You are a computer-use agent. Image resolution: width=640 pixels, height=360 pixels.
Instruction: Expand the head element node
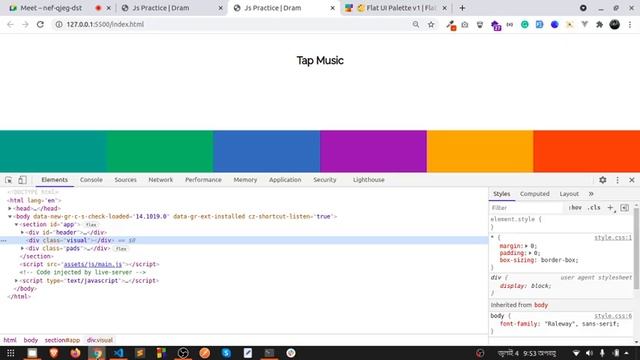coord(10,209)
